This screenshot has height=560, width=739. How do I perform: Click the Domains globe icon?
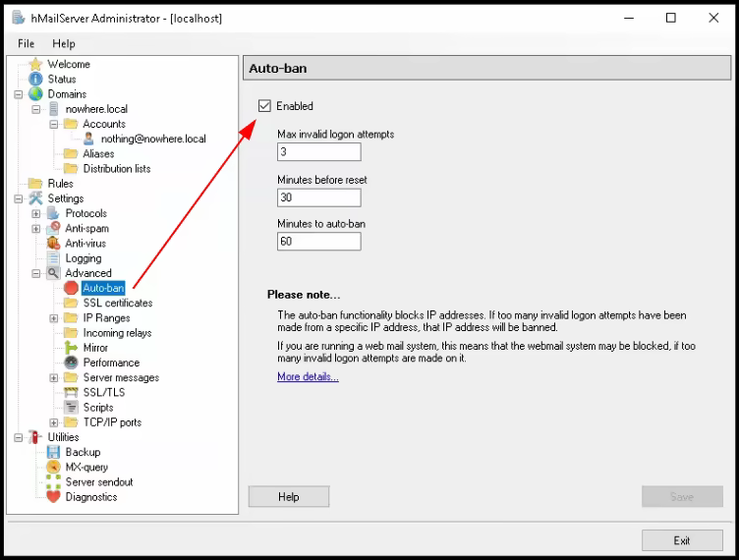[35, 93]
